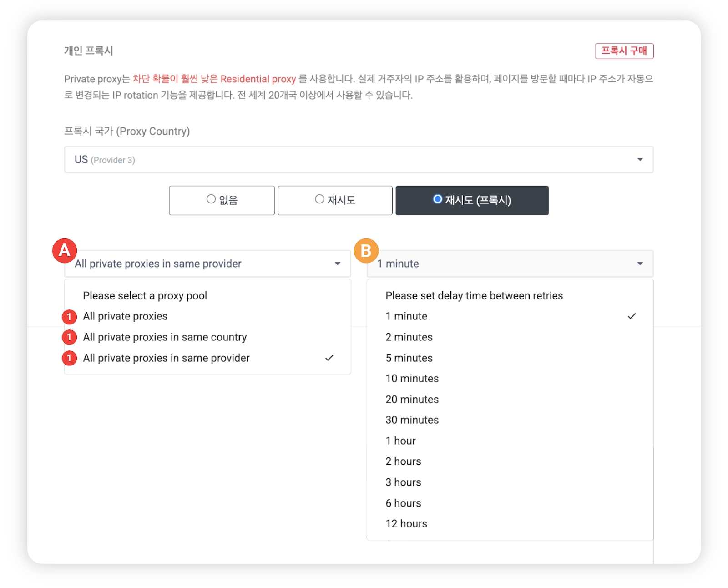
Task: Select 12 hours from delay list
Action: tap(406, 524)
